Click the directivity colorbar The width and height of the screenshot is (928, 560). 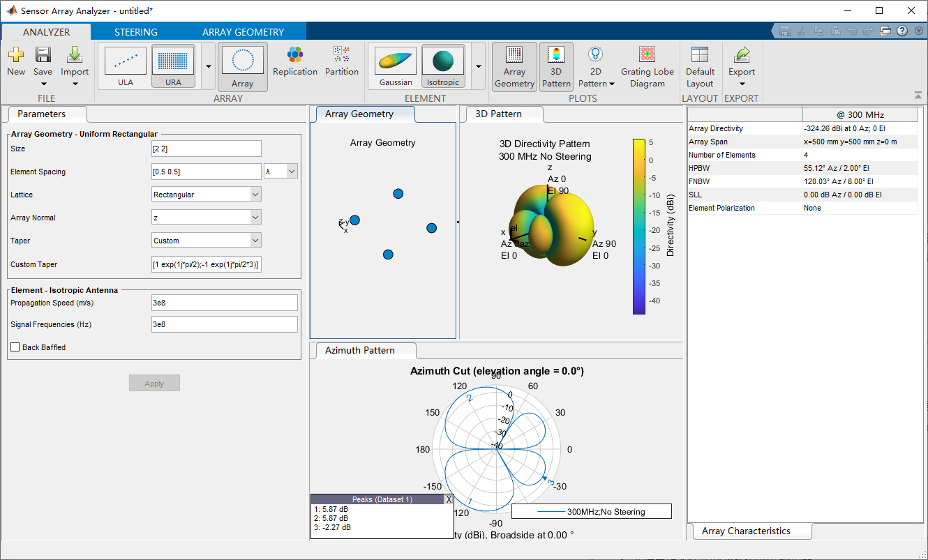[x=639, y=227]
